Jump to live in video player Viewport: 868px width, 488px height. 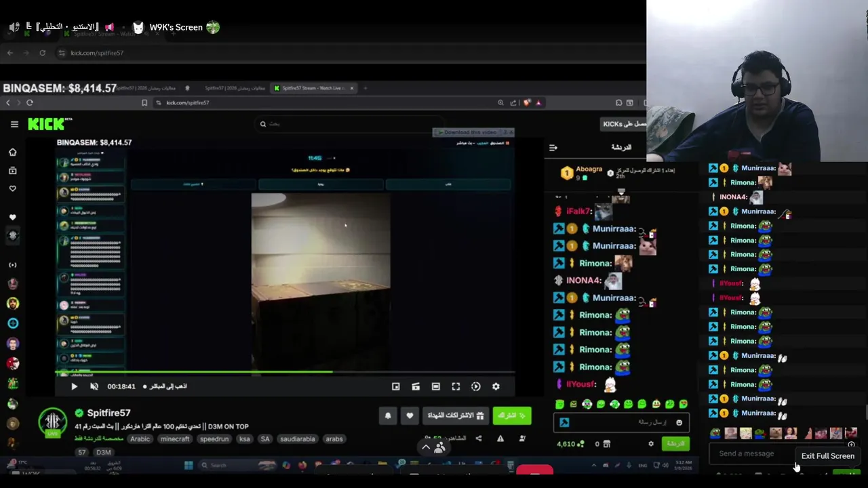164,386
